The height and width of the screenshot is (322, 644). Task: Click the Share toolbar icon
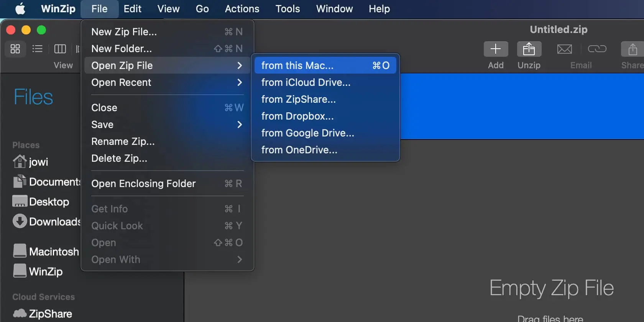[632, 49]
